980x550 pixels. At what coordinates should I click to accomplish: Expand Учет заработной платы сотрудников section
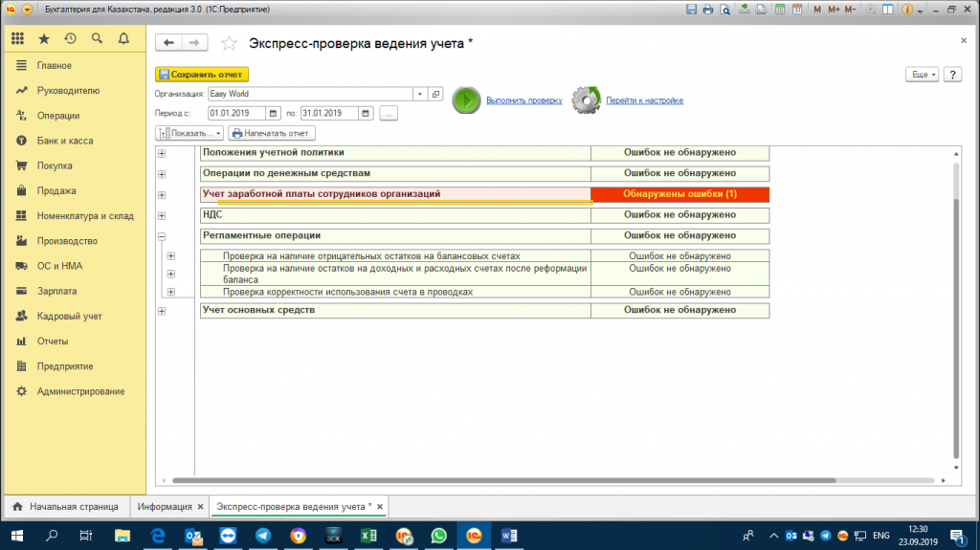click(162, 195)
